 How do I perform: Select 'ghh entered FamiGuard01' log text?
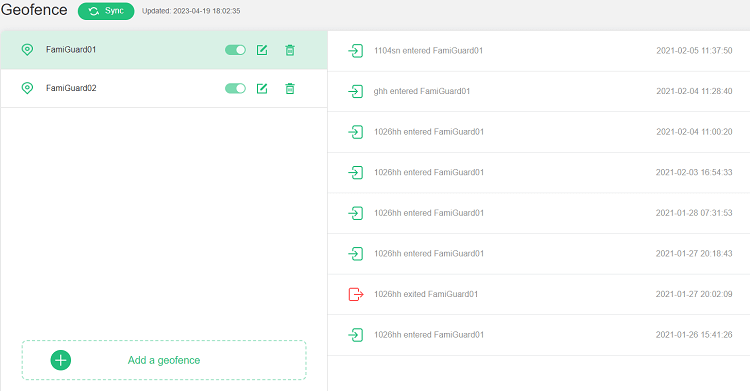421,91
